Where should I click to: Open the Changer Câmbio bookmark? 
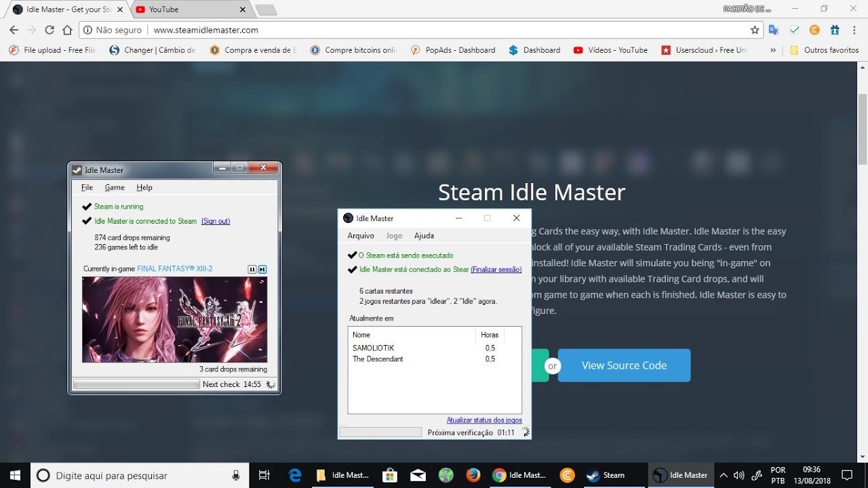point(153,50)
